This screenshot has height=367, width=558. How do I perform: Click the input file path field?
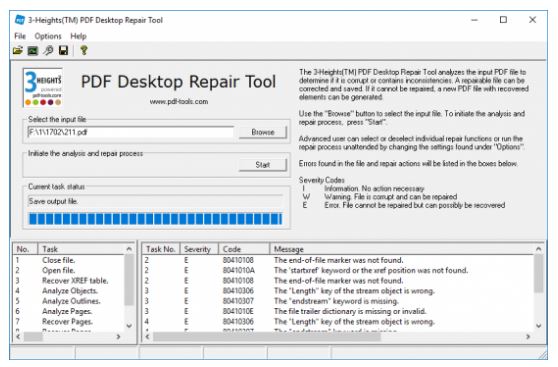click(131, 132)
